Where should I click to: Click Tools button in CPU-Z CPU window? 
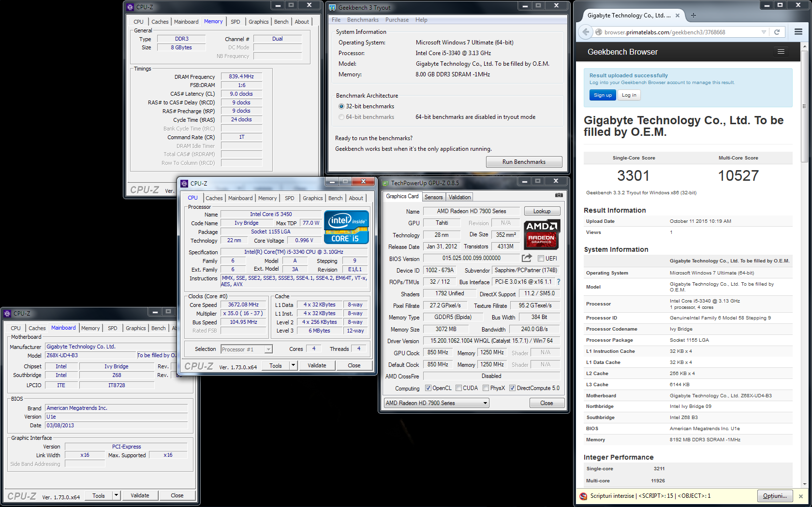point(276,365)
